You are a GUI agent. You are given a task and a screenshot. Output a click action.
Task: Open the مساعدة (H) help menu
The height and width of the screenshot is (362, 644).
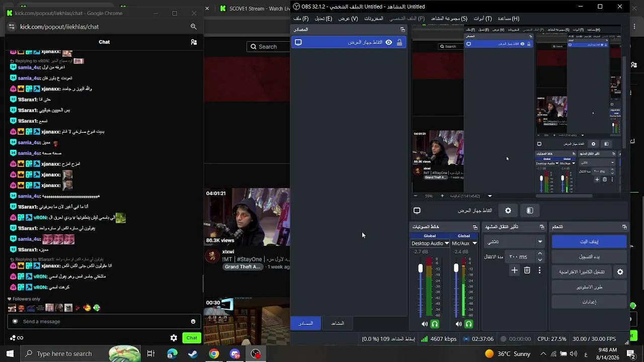508,19
